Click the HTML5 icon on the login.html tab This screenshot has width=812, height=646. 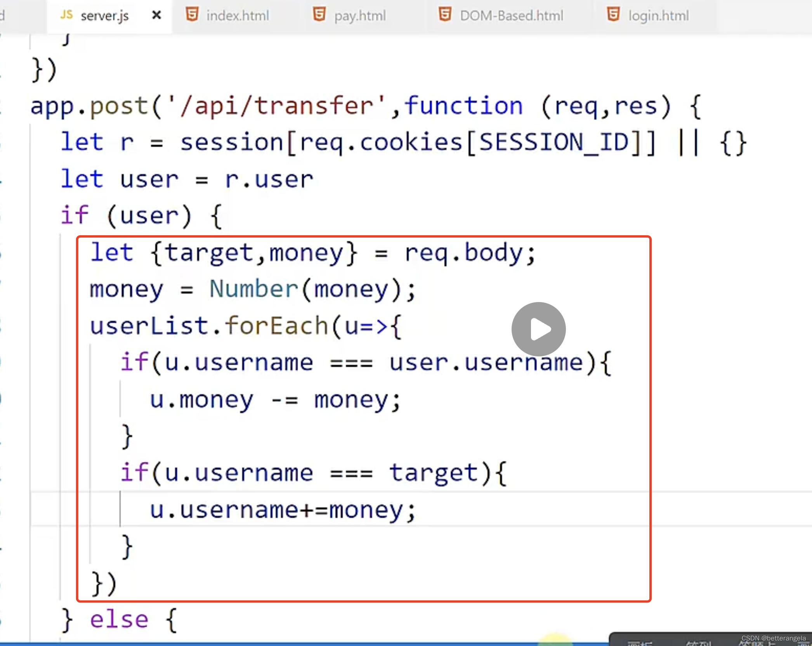613,14
